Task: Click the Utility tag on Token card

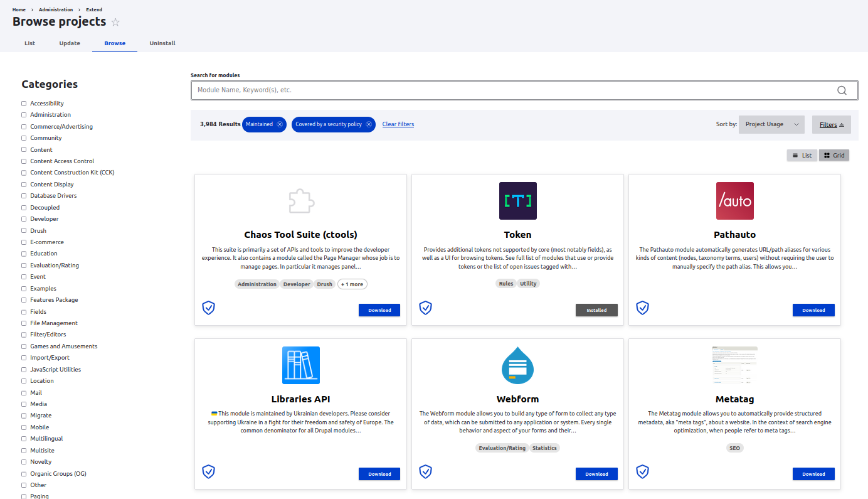Action: click(529, 284)
